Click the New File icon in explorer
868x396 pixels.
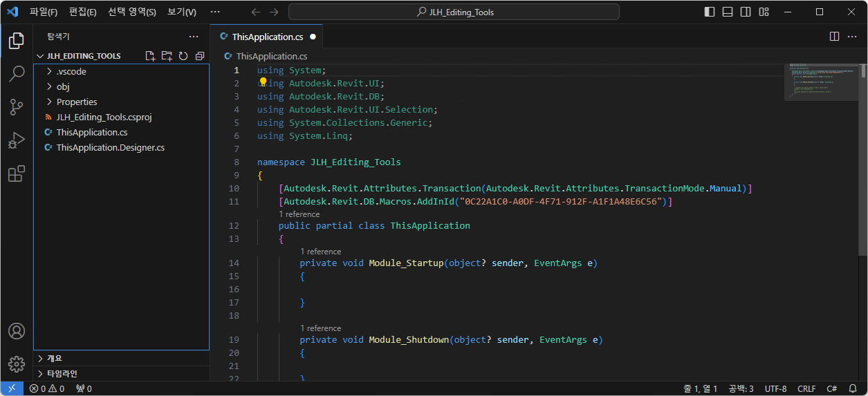(150, 56)
